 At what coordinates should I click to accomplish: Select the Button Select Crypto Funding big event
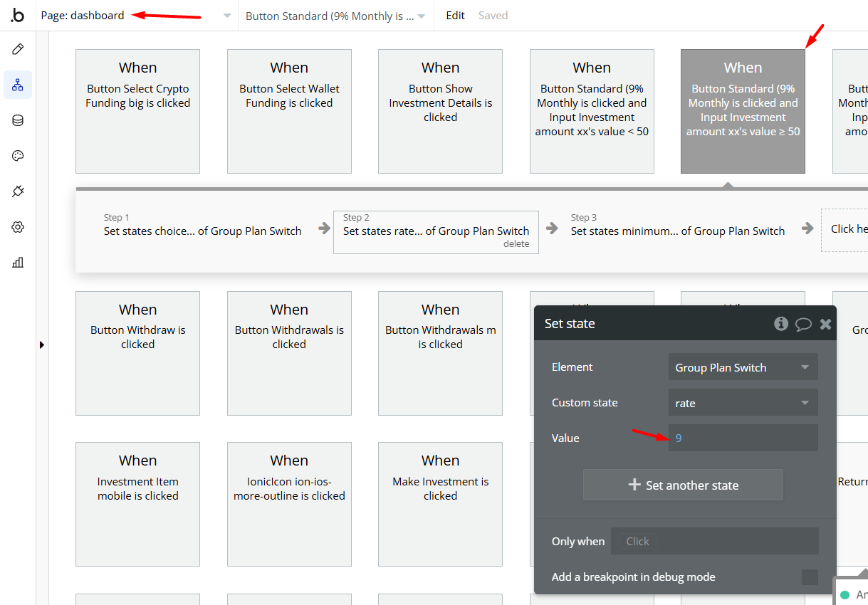pyautogui.click(x=137, y=111)
